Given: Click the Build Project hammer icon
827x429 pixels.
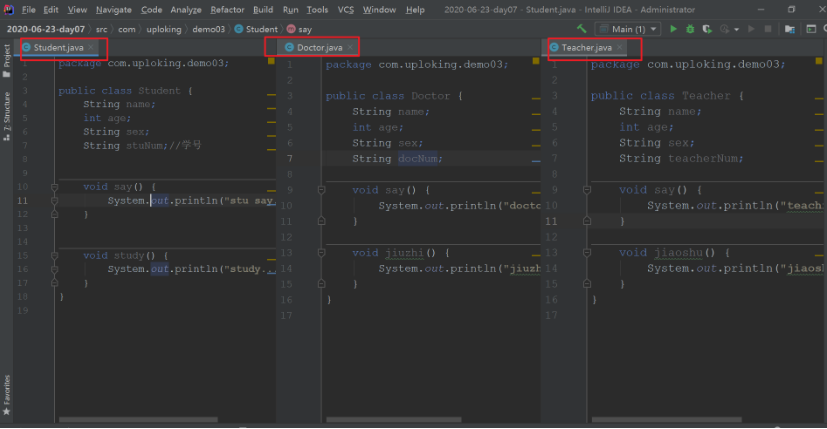Looking at the screenshot, I should pos(582,29).
